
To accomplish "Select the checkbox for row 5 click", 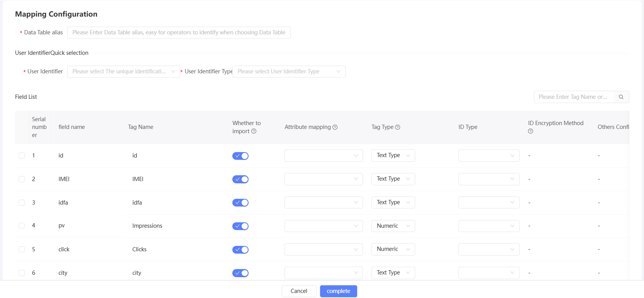I will pyautogui.click(x=22, y=249).
